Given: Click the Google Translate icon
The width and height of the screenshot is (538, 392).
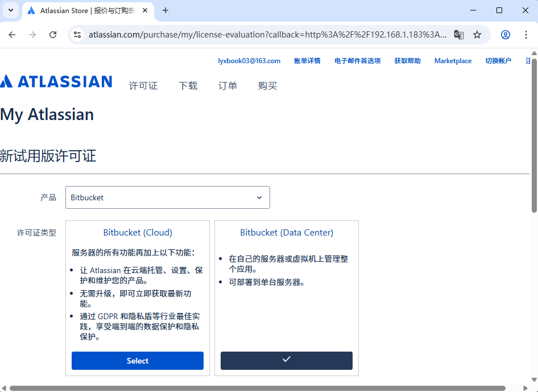Looking at the screenshot, I should pyautogui.click(x=459, y=35).
